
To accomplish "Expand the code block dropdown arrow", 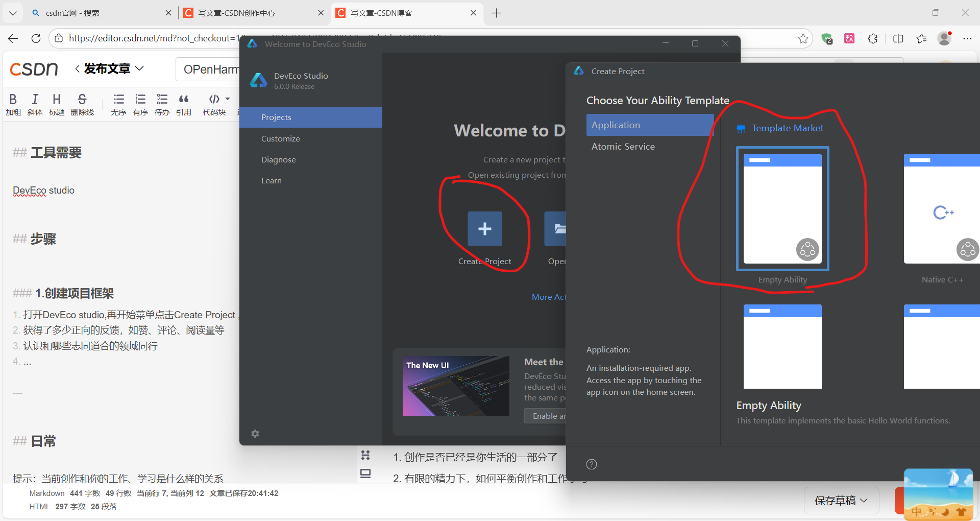I will point(228,99).
